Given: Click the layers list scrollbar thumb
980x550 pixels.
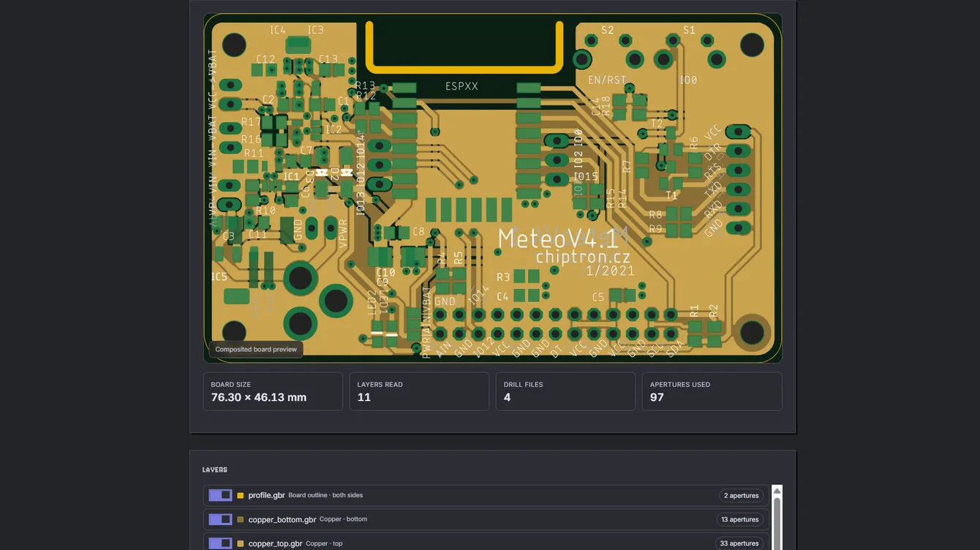Looking at the screenshot, I should [777, 523].
